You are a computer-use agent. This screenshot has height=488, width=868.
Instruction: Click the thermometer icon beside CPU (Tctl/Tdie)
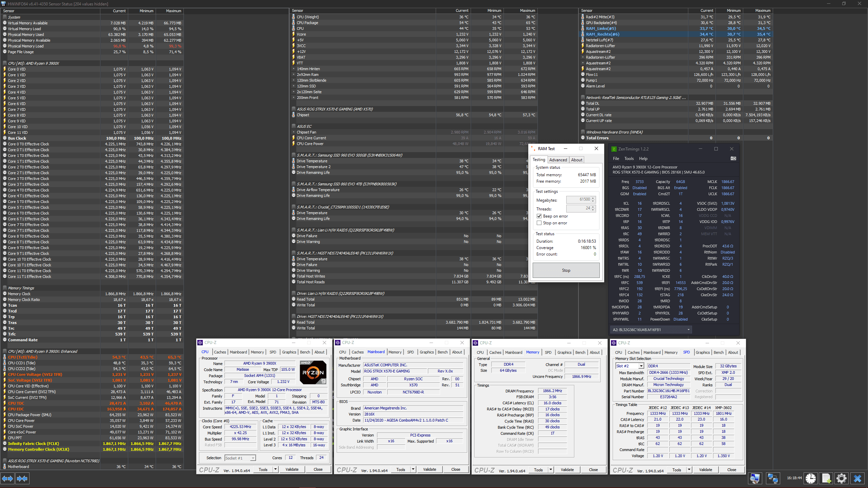[x=5, y=357]
